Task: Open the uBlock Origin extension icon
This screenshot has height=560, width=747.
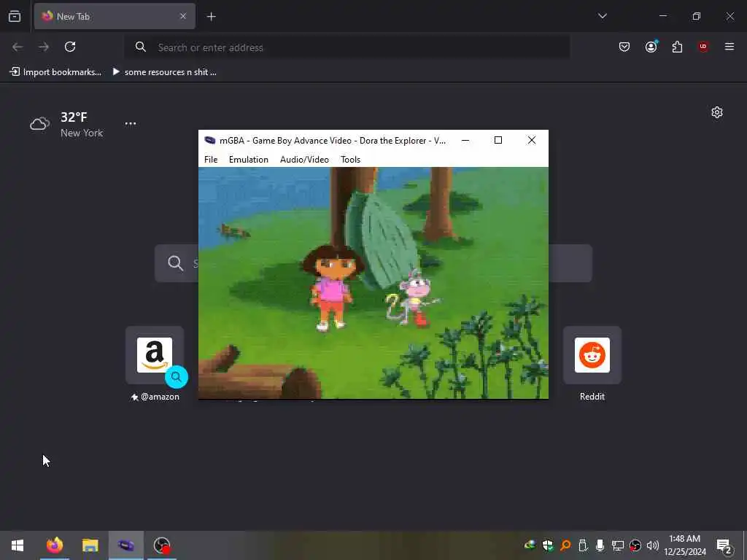Action: coord(703,47)
